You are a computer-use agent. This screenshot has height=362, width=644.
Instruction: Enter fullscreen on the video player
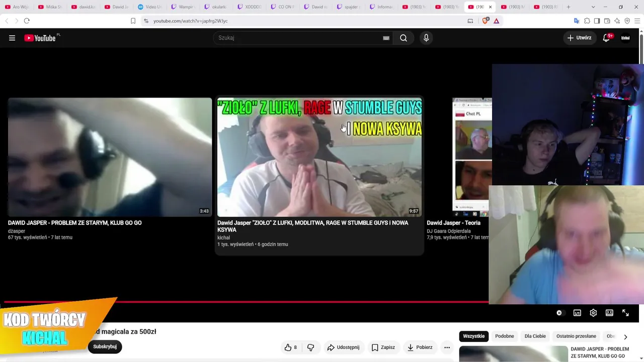[625, 313]
